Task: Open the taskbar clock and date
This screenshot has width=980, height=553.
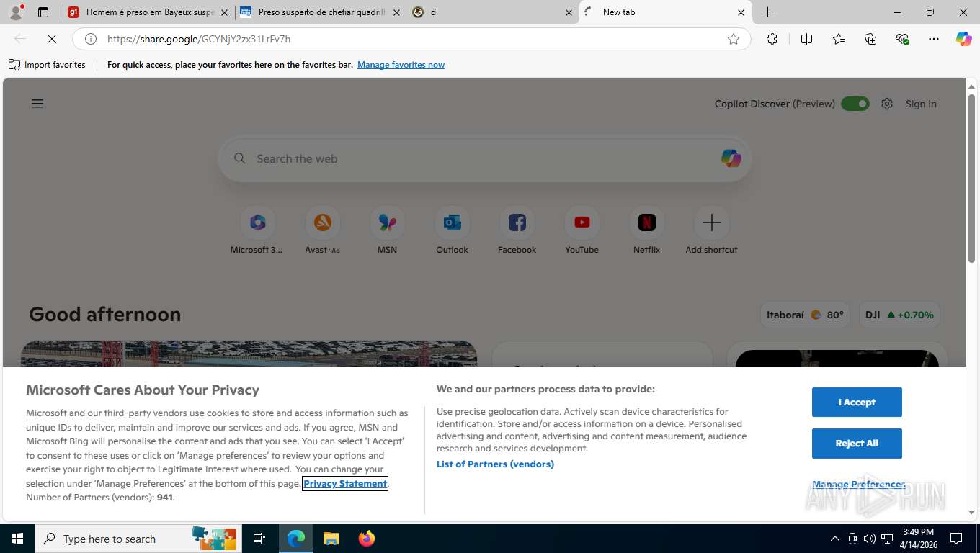Action: pyautogui.click(x=918, y=539)
